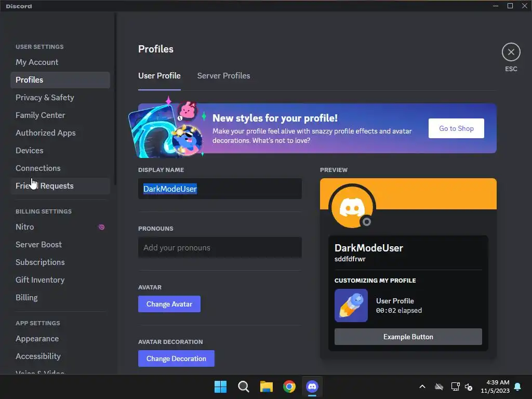Screen dimensions: 532x399
Task: Click CUSTOMIZING MY PROFILE label
Action: click(x=375, y=281)
